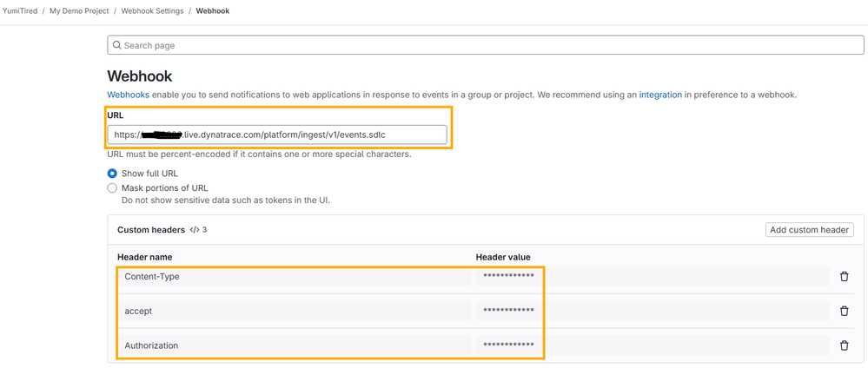Focus the Search page box

(x=485, y=45)
